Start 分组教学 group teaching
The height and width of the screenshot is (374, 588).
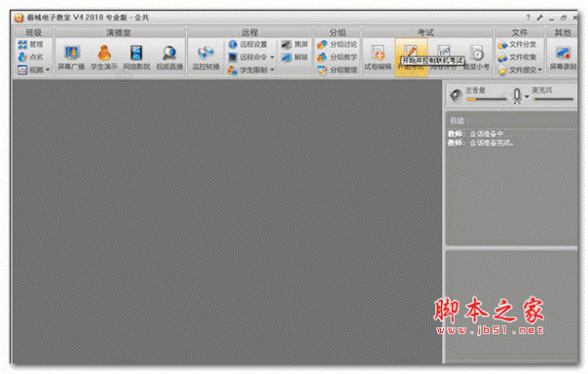(x=337, y=57)
